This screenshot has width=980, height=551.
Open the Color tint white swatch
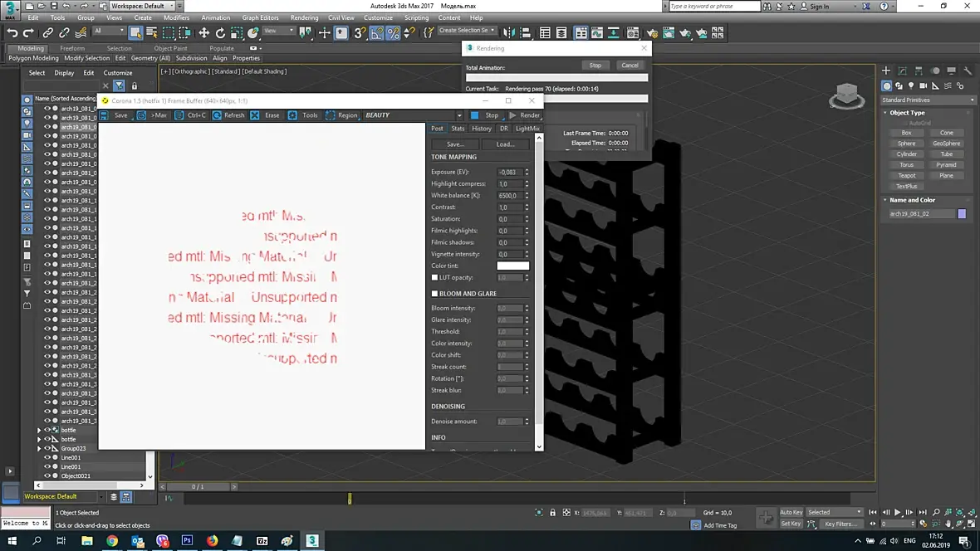tap(513, 266)
